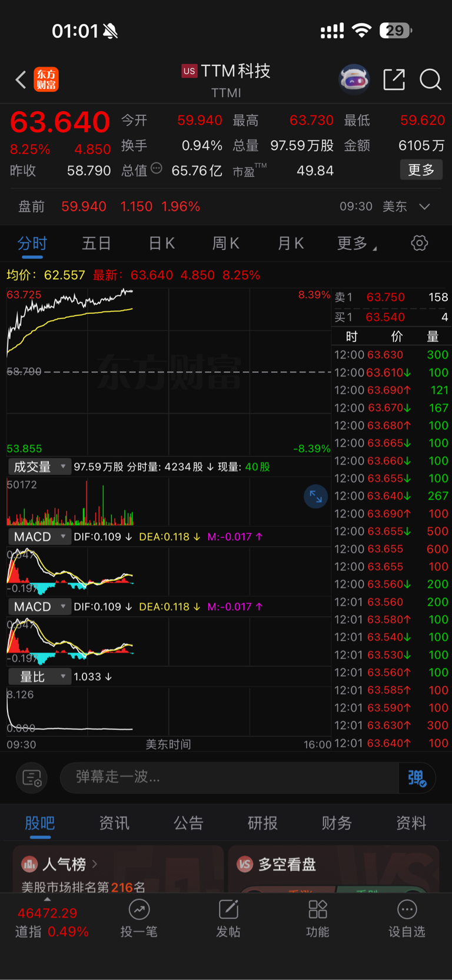This screenshot has width=452, height=980.
Task: Expand chart to fullscreen icon
Action: point(315,496)
